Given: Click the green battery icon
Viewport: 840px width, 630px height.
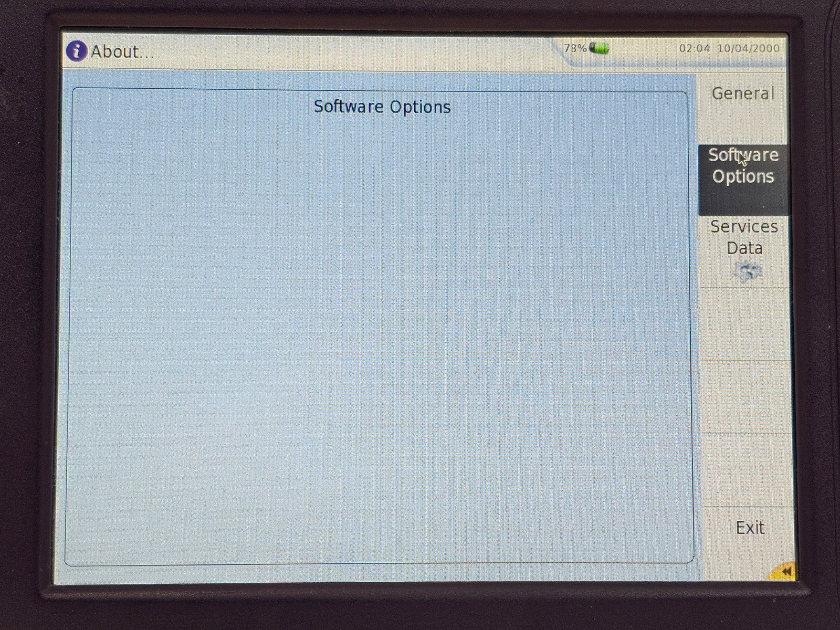Looking at the screenshot, I should pyautogui.click(x=599, y=48).
